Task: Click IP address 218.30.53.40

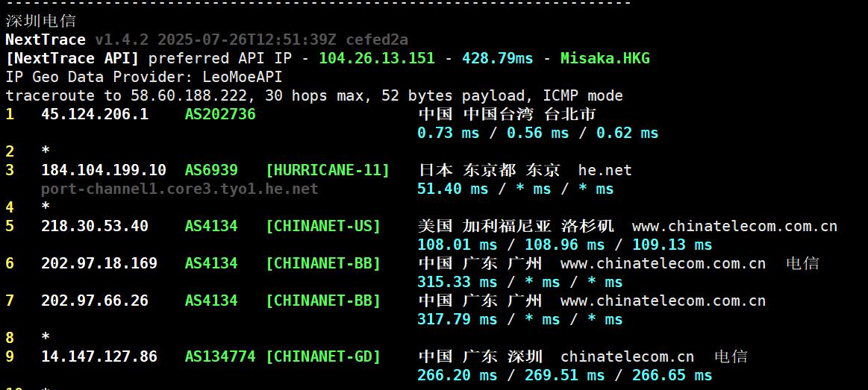Action: (x=95, y=226)
